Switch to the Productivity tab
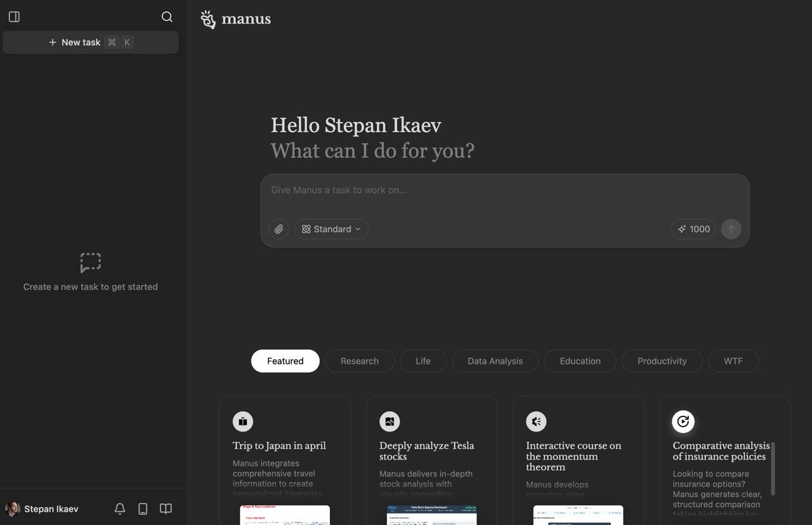Image resolution: width=812 pixels, height=525 pixels. point(662,361)
